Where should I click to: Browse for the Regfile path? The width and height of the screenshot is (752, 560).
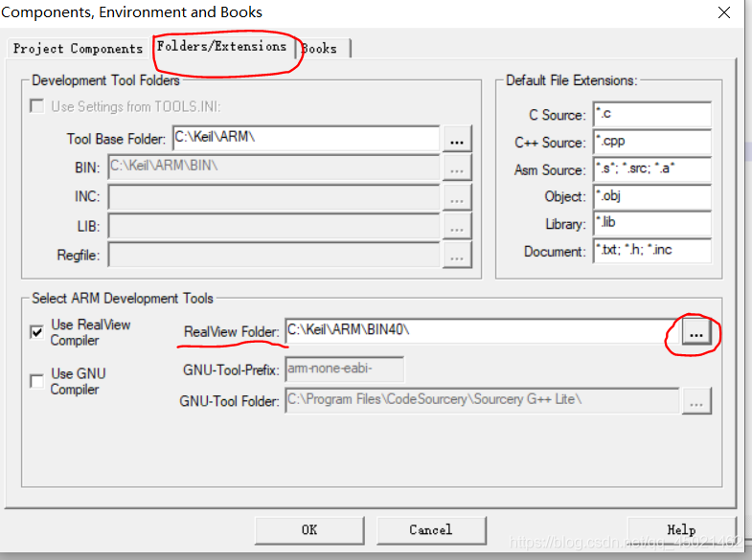457,255
